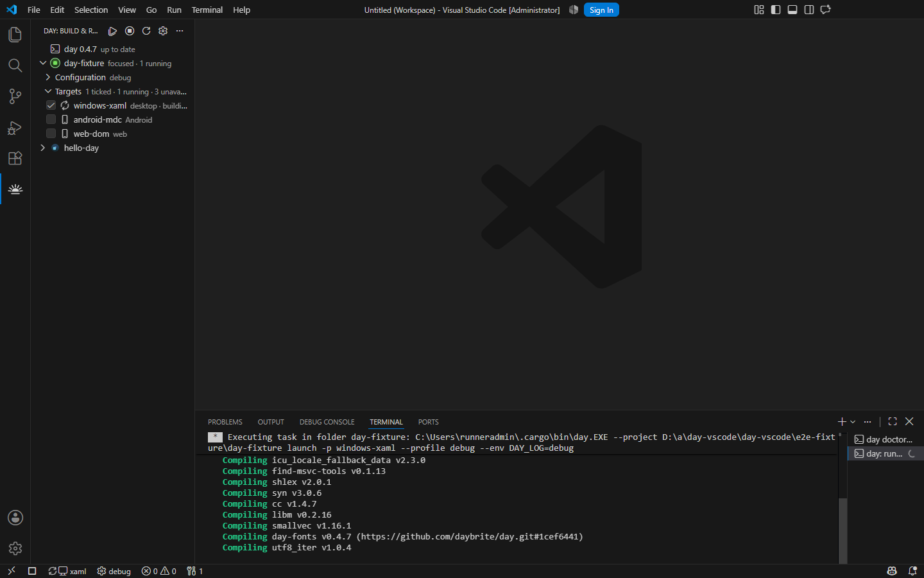Expand the hello-day tree node

tap(43, 148)
